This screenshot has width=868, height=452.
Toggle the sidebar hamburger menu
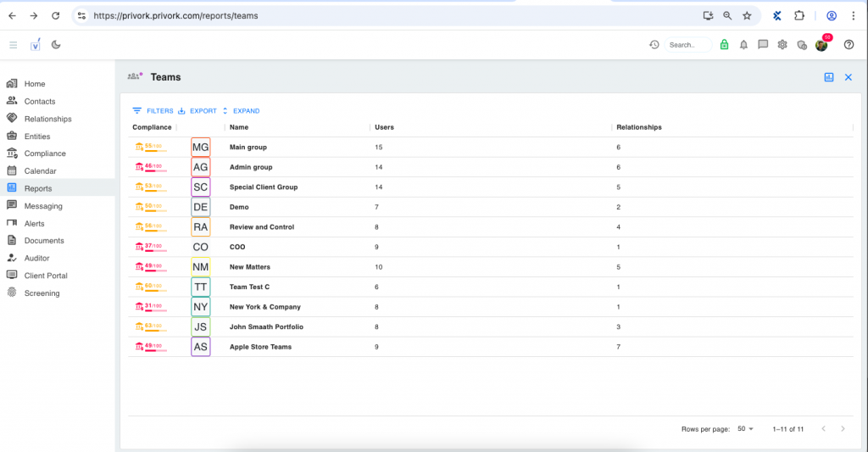point(14,45)
